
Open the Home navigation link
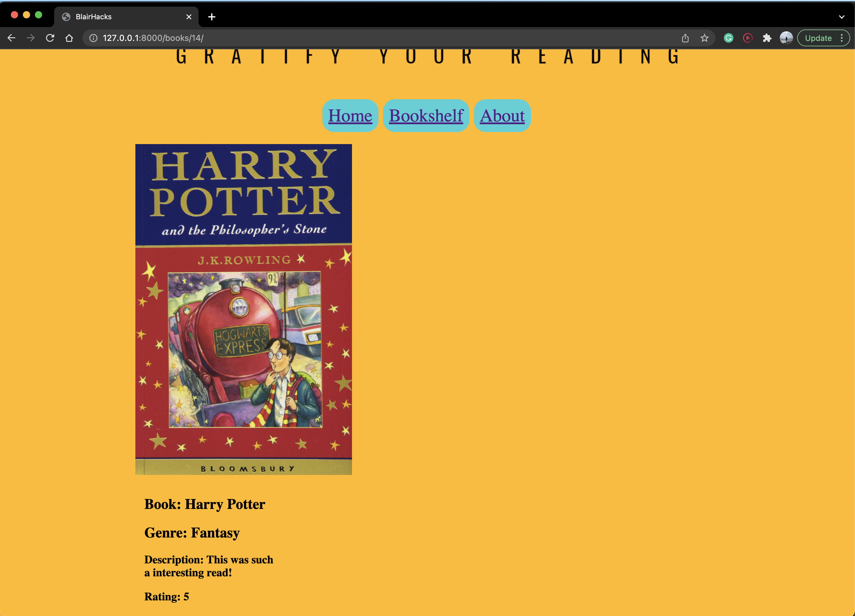pyautogui.click(x=350, y=116)
